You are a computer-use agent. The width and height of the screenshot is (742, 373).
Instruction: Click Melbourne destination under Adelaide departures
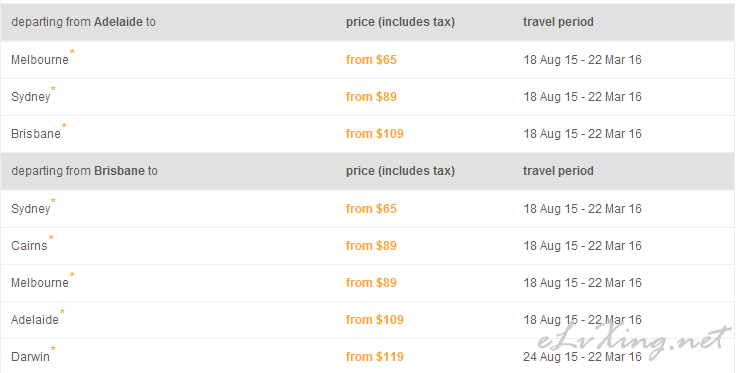(40, 60)
